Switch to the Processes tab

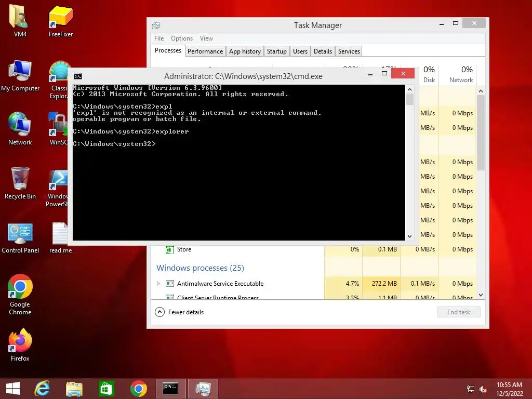point(168,50)
